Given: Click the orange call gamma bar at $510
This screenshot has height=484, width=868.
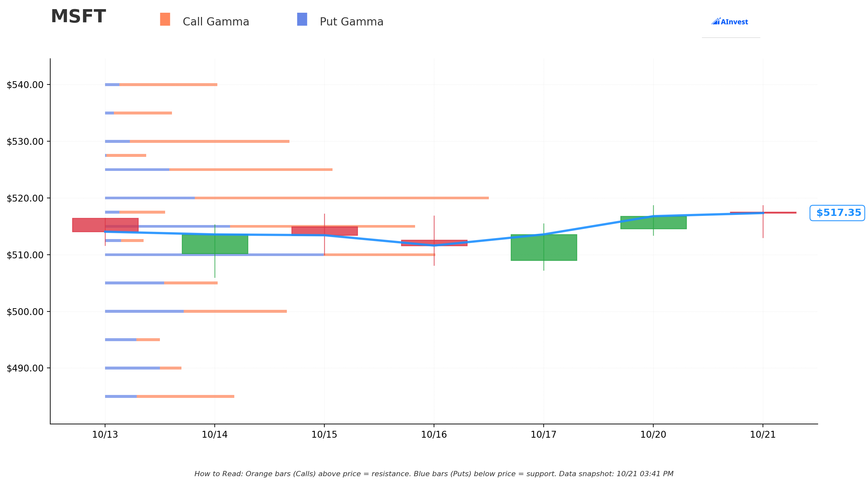Looking at the screenshot, I should click(380, 255).
